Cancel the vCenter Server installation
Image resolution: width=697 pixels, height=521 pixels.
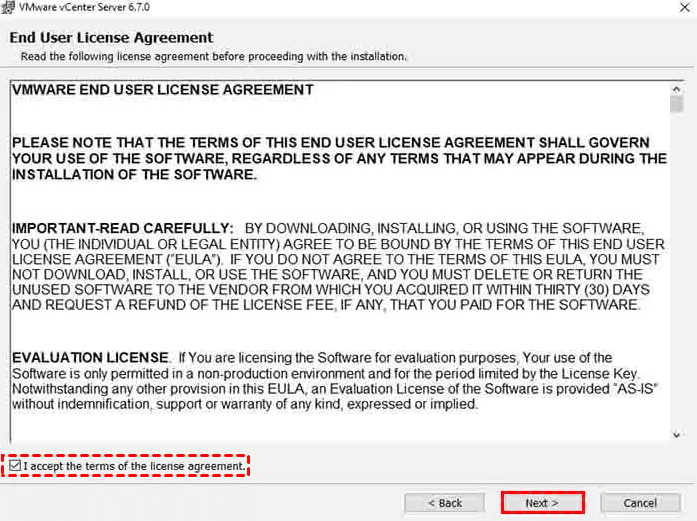point(640,503)
